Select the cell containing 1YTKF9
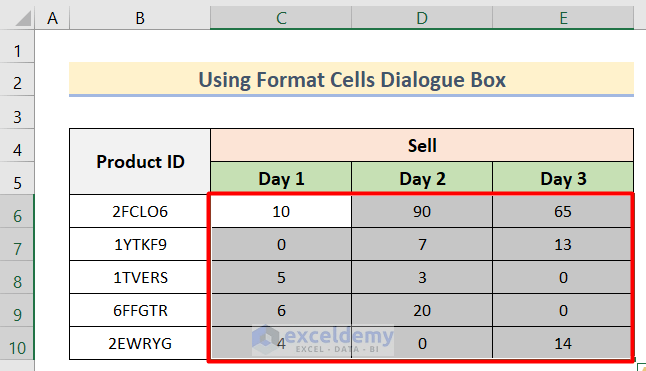 pyautogui.click(x=140, y=244)
